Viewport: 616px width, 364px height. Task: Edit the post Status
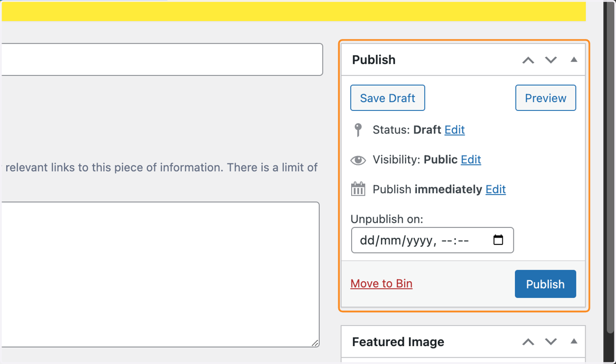455,130
